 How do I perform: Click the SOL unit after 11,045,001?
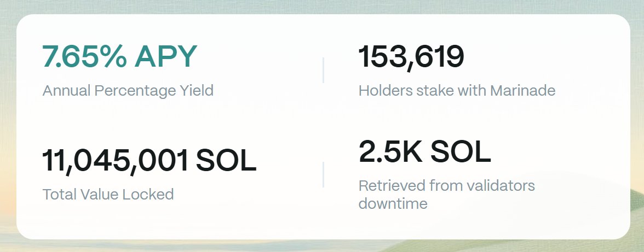pyautogui.click(x=226, y=161)
